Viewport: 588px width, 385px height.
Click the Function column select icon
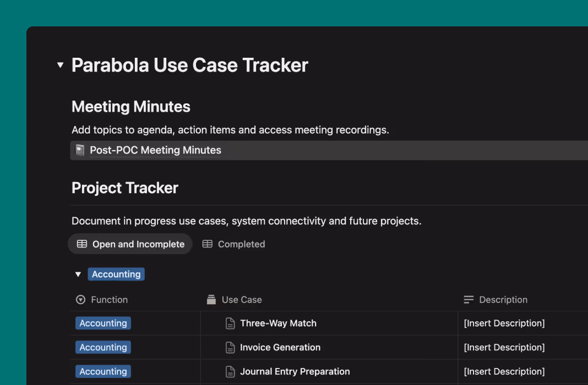(81, 300)
